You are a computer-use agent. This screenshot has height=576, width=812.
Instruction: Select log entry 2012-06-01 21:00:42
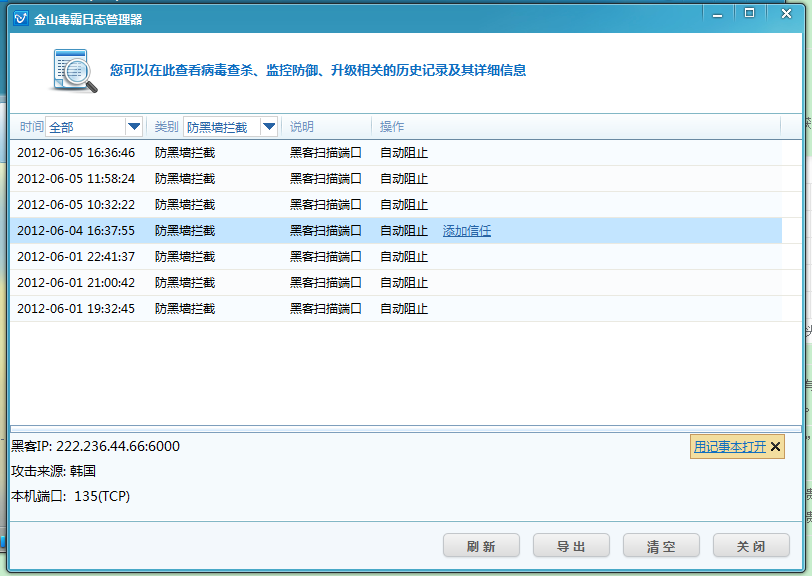[396, 282]
